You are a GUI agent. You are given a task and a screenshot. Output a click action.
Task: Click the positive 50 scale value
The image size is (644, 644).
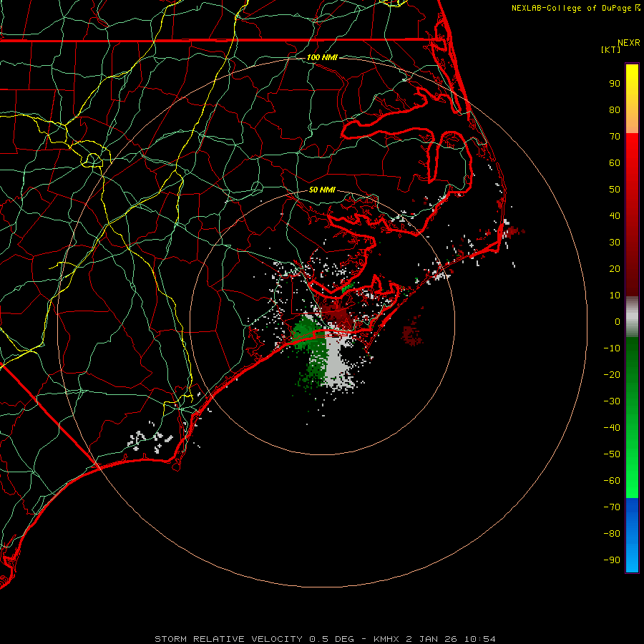pos(615,190)
